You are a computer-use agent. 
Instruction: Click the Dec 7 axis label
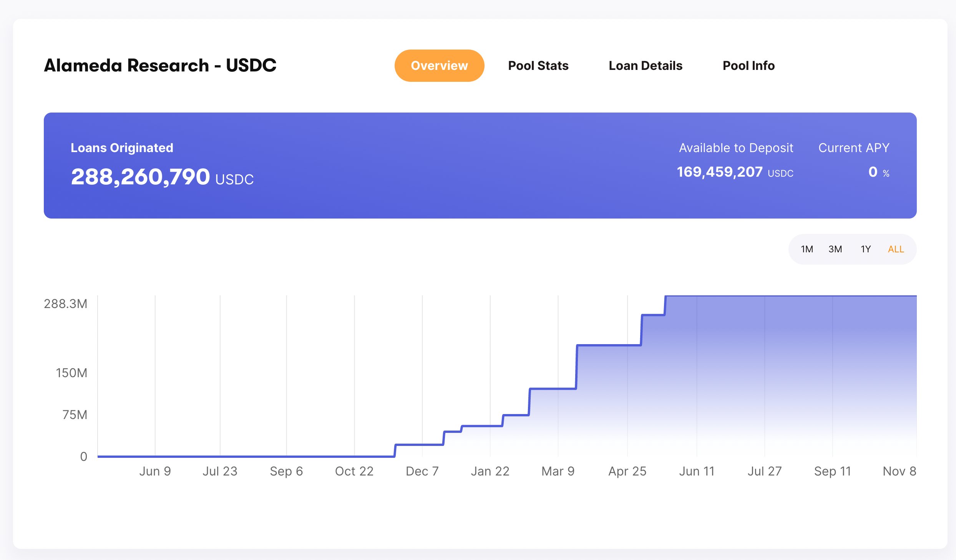pyautogui.click(x=422, y=471)
